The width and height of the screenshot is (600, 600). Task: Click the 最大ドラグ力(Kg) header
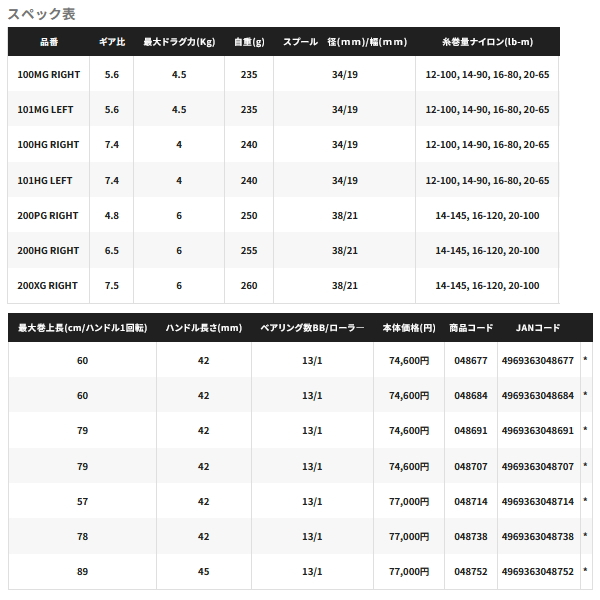pos(179,42)
